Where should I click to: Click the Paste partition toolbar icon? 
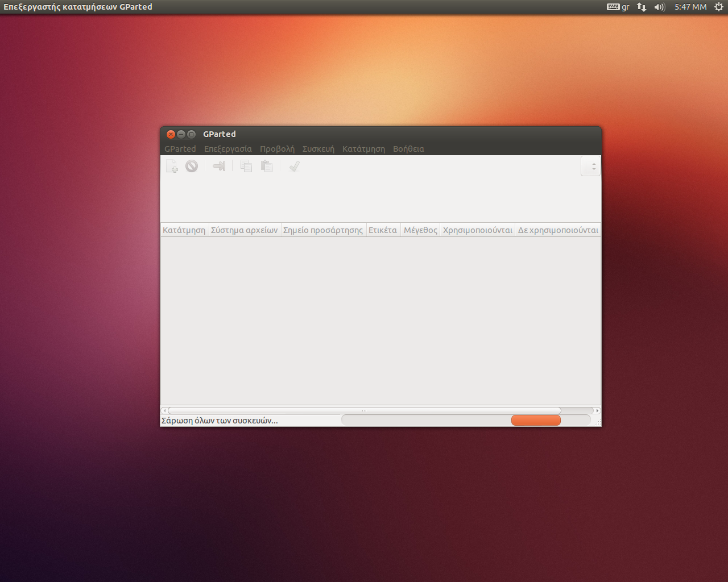click(267, 166)
